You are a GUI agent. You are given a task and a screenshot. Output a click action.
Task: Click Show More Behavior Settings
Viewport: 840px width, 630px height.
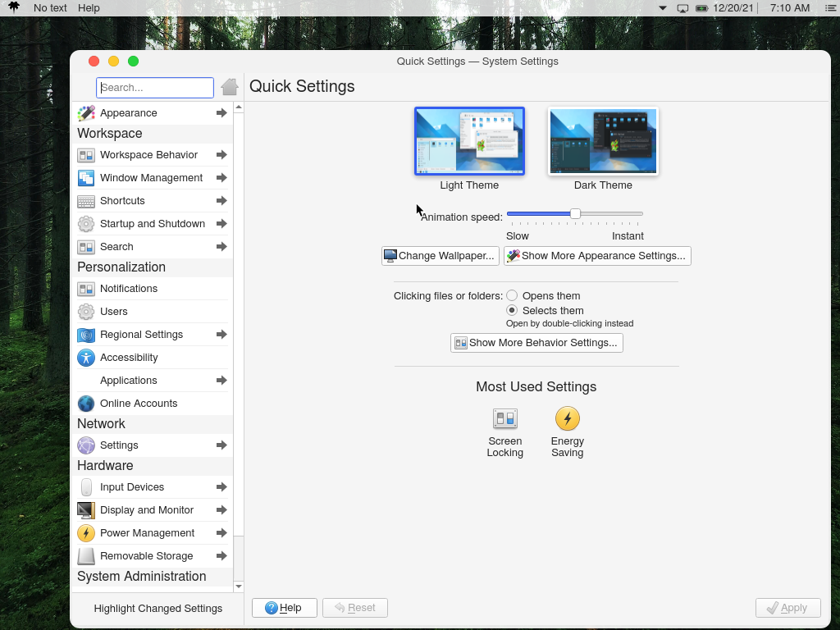536,342
